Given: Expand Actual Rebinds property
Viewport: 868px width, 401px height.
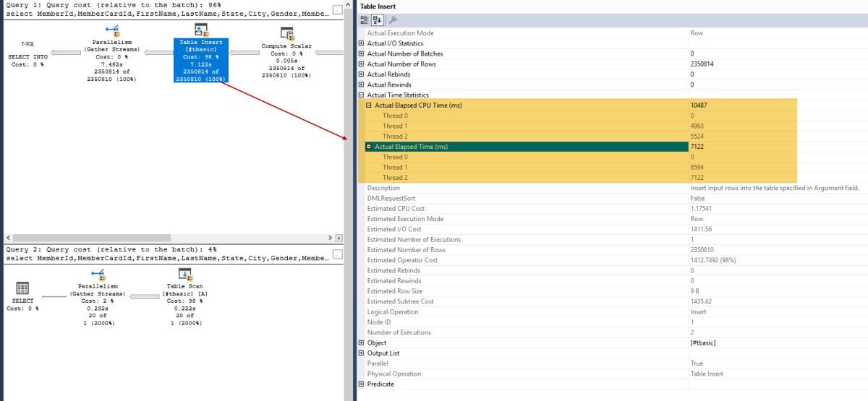Looking at the screenshot, I should tap(362, 74).
